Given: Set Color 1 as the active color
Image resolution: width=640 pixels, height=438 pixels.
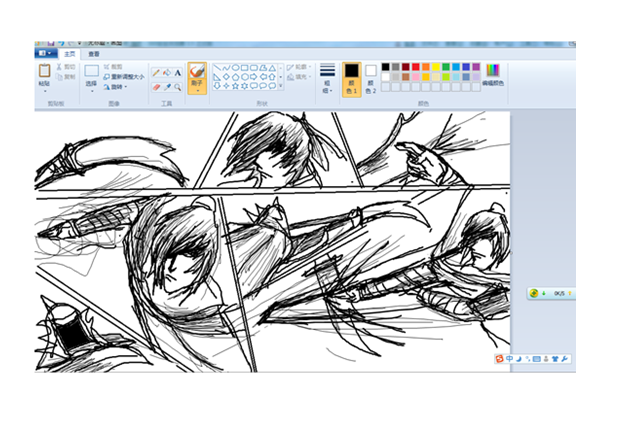Looking at the screenshot, I should click(x=351, y=76).
